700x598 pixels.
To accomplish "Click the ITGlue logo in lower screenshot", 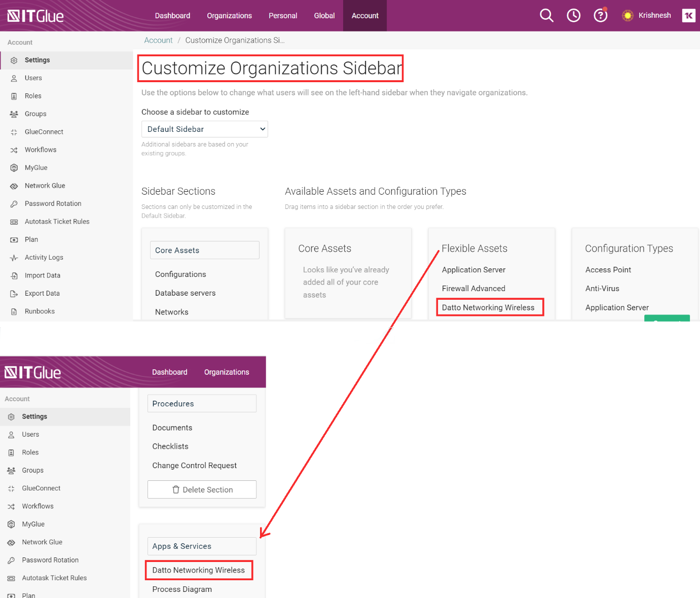I will [32, 373].
